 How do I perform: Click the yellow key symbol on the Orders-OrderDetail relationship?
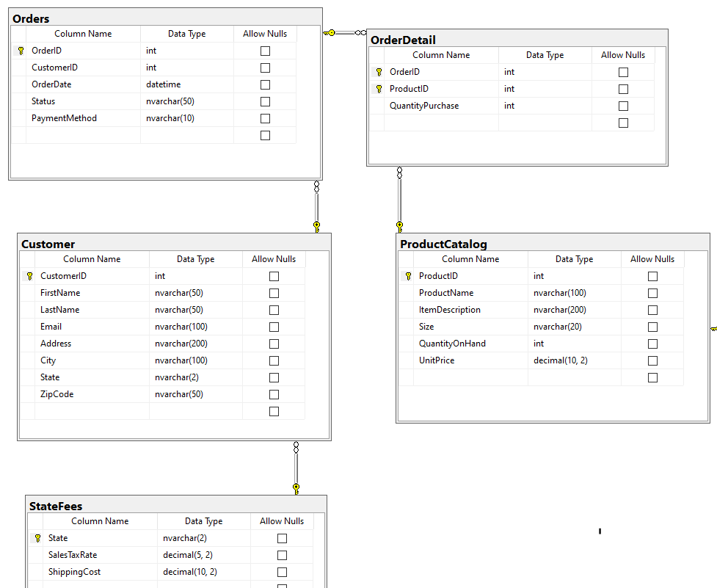tap(331, 32)
